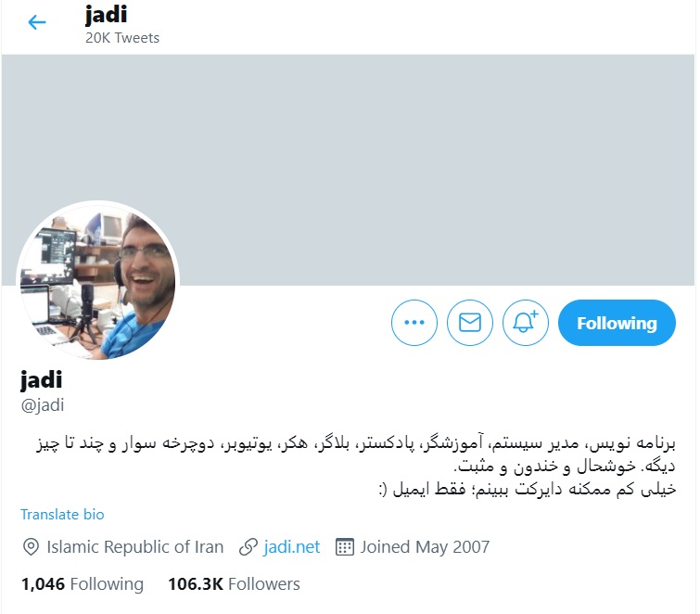Go back using the arrow icon
The image size is (700, 614).
[x=37, y=22]
